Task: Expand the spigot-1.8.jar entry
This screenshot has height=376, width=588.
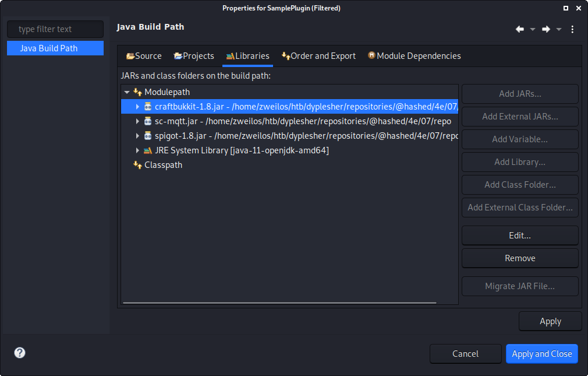Action: pos(137,136)
